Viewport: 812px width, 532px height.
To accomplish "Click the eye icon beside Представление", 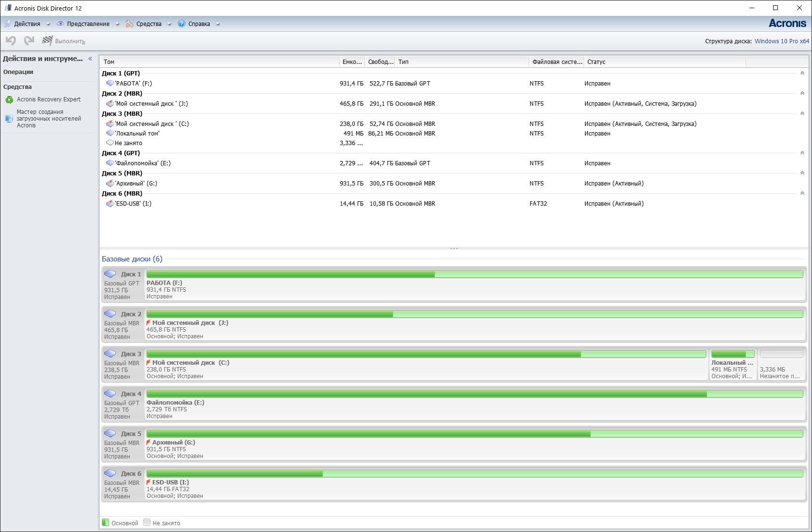I will (61, 24).
